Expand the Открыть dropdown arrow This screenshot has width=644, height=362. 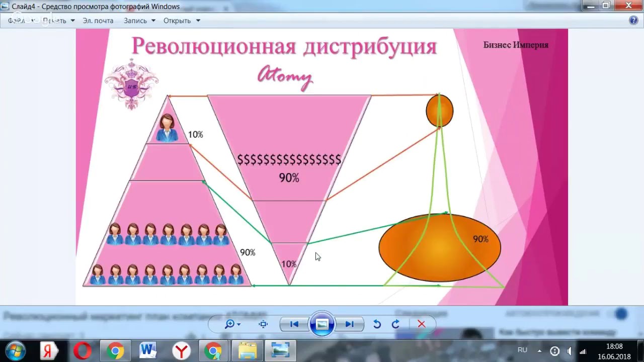tap(198, 21)
